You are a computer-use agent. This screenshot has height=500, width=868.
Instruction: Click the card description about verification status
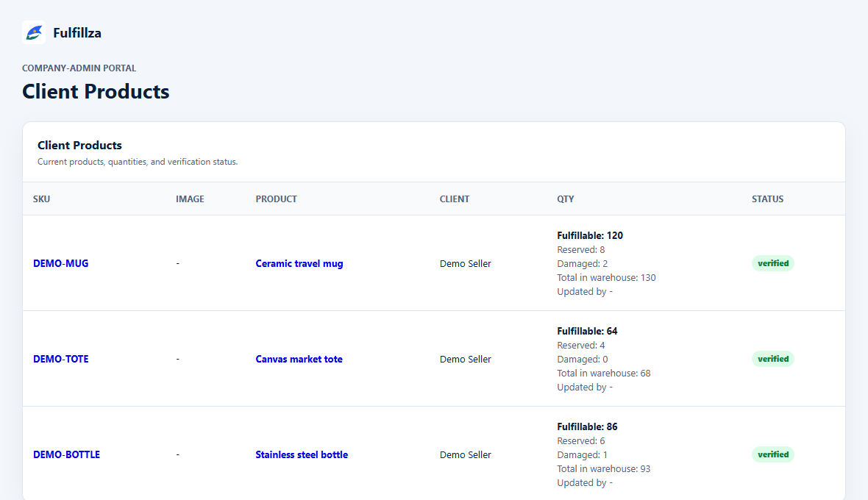pos(138,162)
